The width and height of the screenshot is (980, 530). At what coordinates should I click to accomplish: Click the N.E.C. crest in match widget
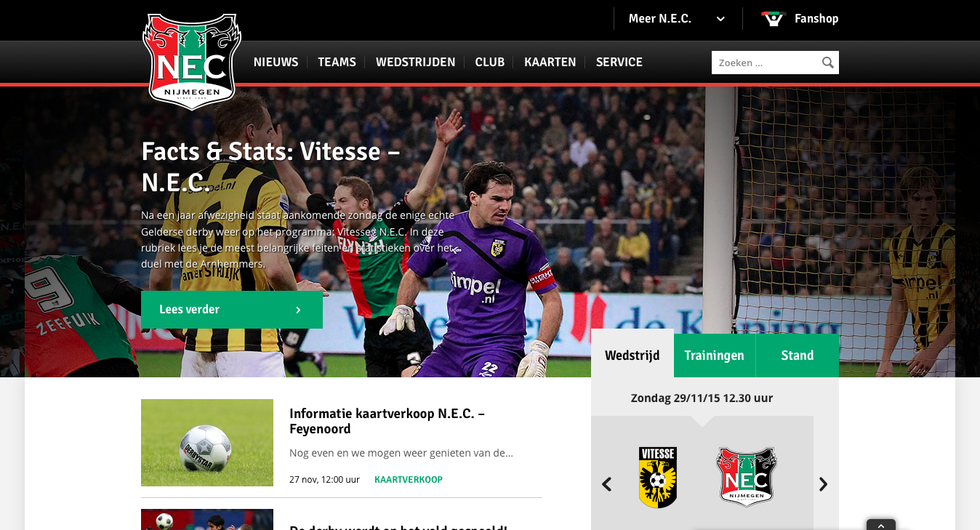pyautogui.click(x=747, y=477)
